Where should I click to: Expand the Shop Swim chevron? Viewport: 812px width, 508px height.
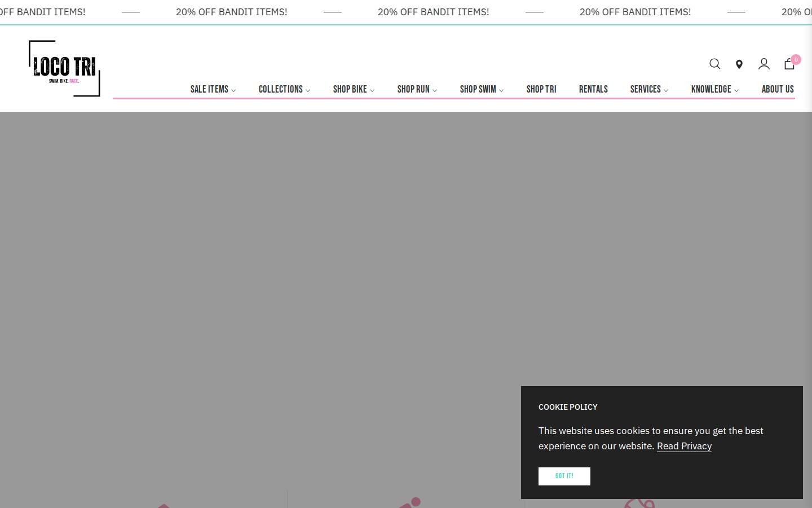click(501, 90)
